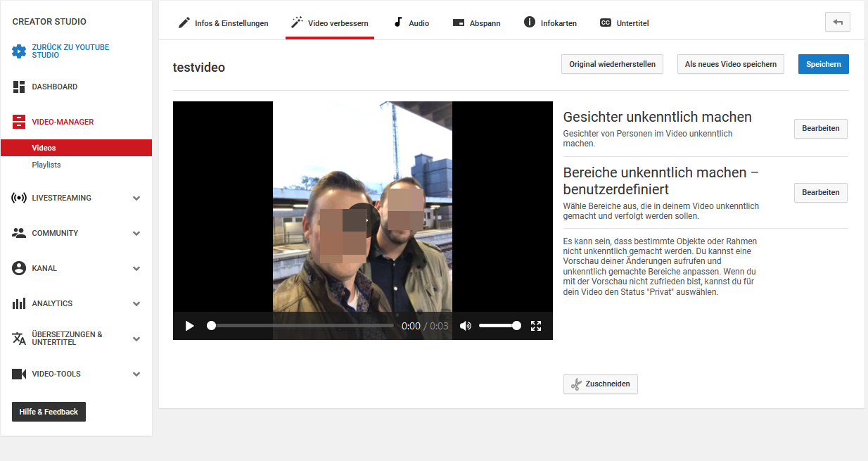
Task: Save changes with Speichern button
Action: coord(824,64)
